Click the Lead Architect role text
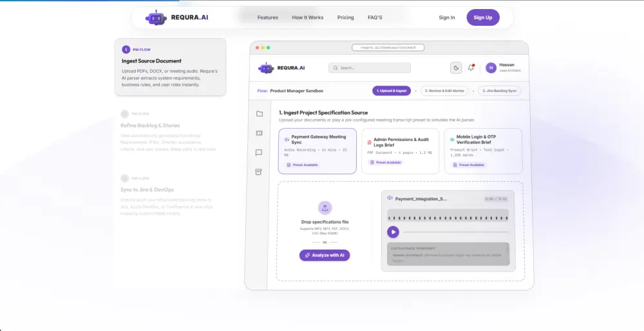This screenshot has height=331, width=644. (509, 71)
